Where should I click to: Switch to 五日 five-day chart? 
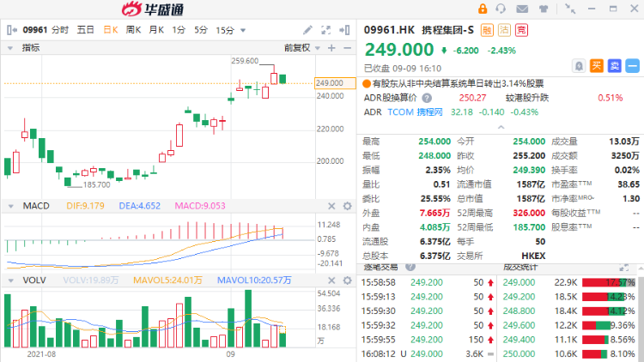point(85,30)
